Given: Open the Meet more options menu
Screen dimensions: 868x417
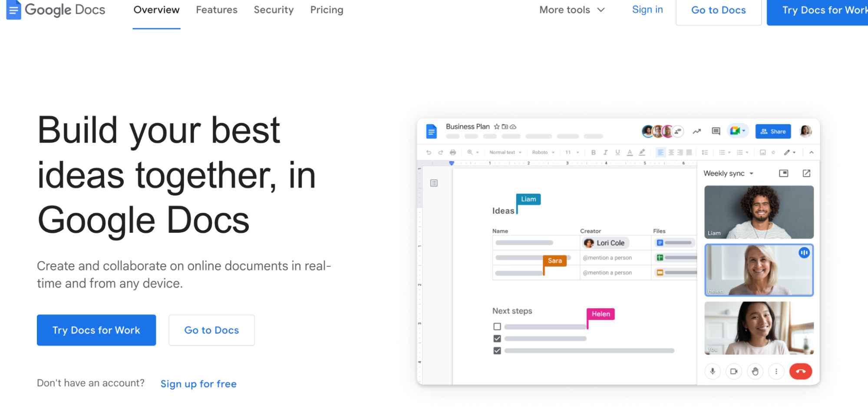Looking at the screenshot, I should tap(776, 371).
